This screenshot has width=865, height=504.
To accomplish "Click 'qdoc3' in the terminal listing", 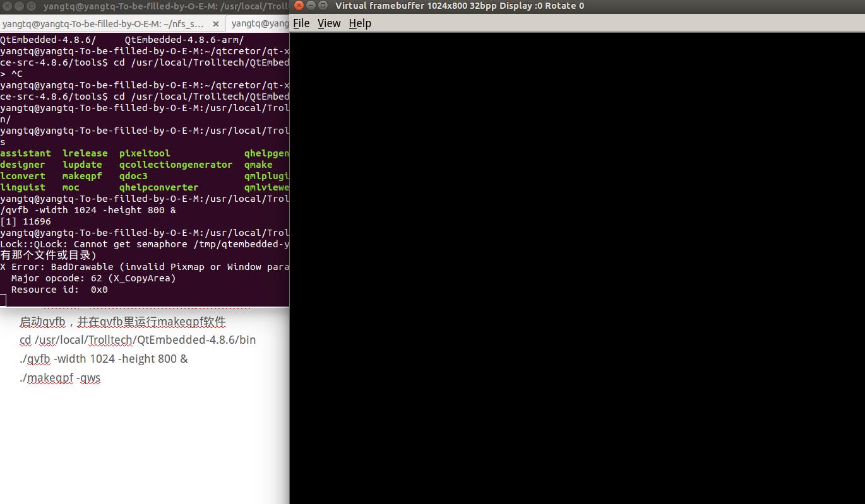I will click(133, 176).
